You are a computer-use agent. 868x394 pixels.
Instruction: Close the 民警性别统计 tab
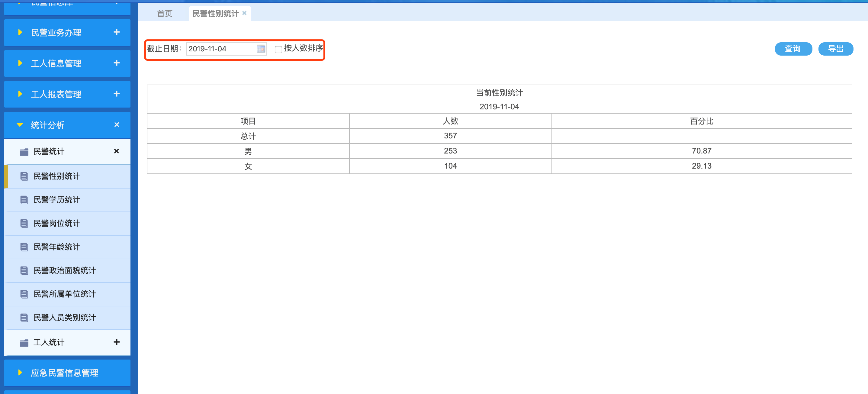(x=244, y=13)
